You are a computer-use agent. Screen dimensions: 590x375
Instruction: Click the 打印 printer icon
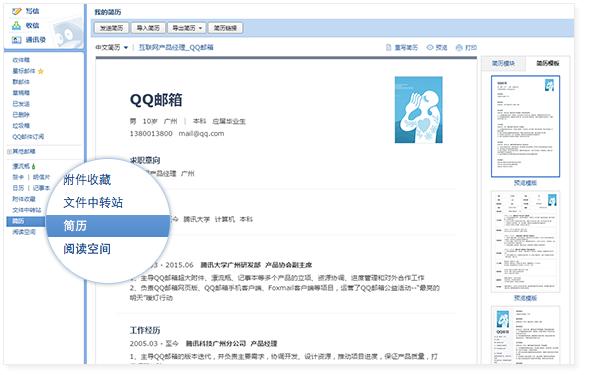click(x=459, y=48)
